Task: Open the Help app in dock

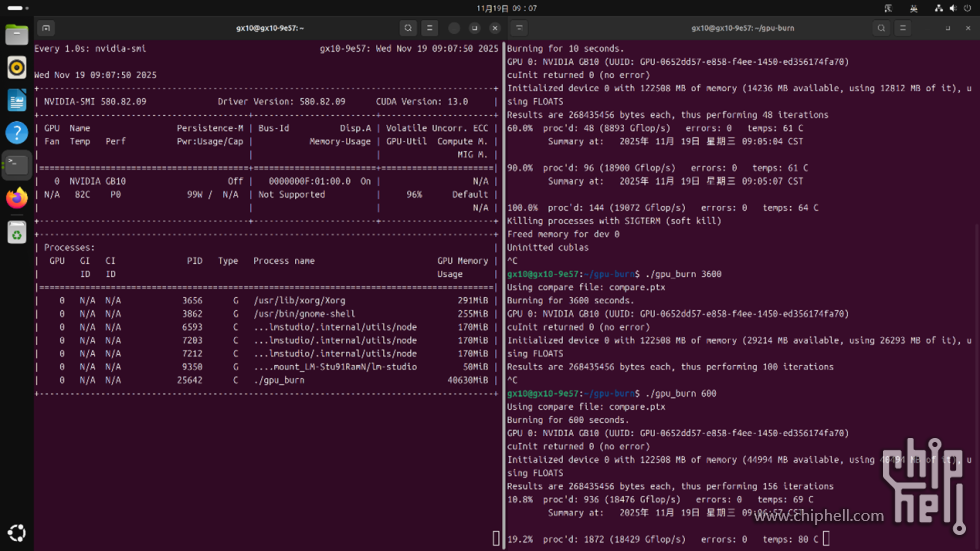Action: pyautogui.click(x=16, y=132)
